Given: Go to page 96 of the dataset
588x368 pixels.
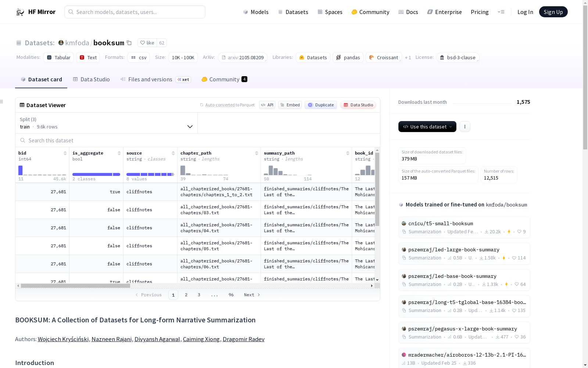Looking at the screenshot, I should pyautogui.click(x=231, y=295).
